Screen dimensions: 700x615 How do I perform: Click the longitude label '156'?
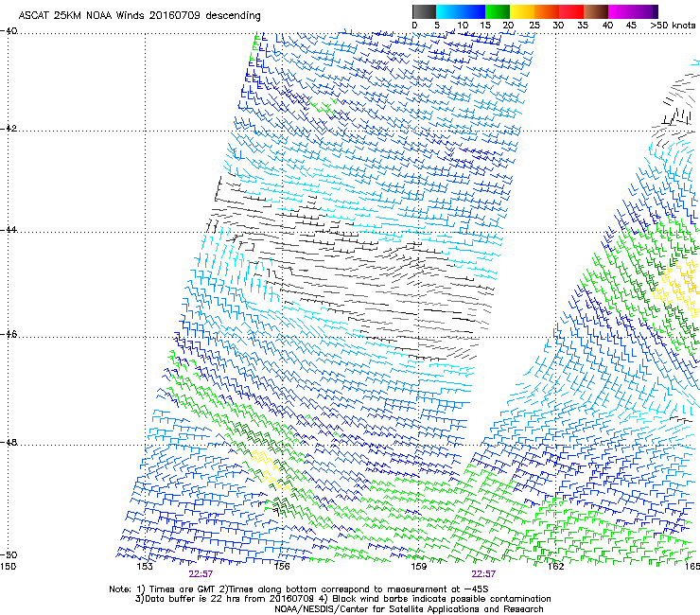(282, 567)
